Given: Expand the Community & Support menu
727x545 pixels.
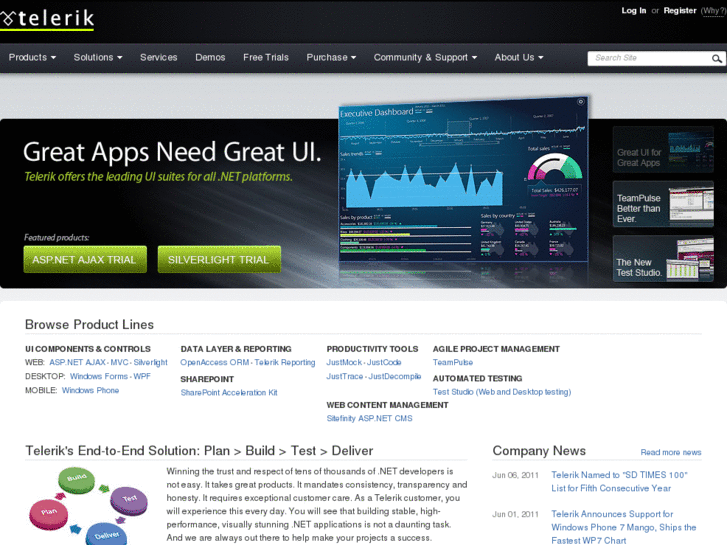Looking at the screenshot, I should click(425, 58).
